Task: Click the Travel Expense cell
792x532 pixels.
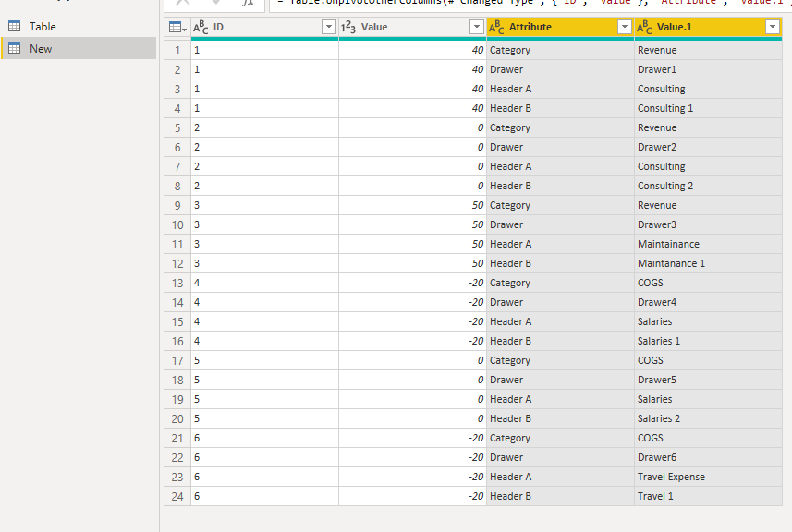Action: pyautogui.click(x=708, y=477)
